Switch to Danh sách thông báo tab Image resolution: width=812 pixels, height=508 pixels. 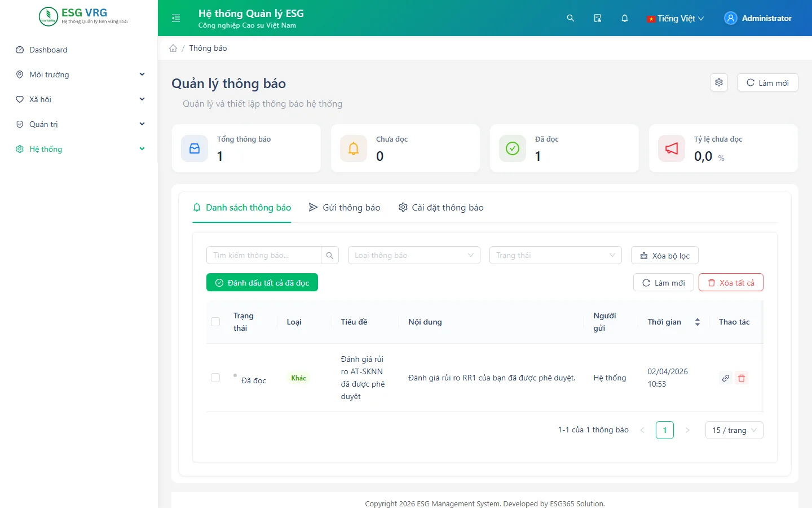[242, 208]
